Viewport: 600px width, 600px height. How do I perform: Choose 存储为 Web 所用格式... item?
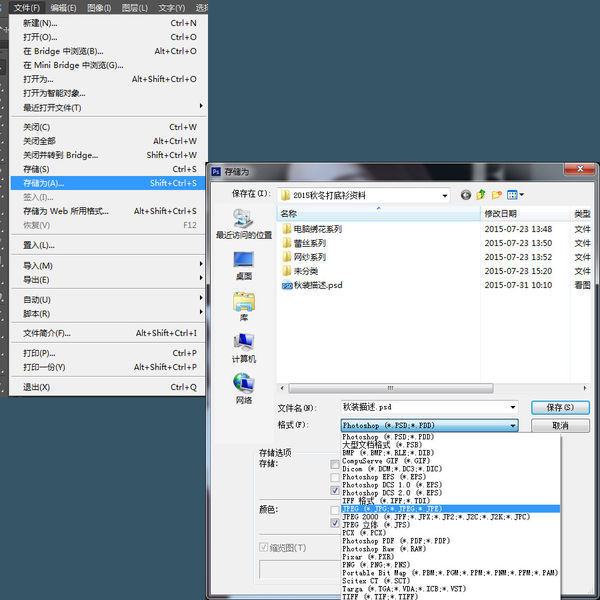pyautogui.click(x=108, y=211)
